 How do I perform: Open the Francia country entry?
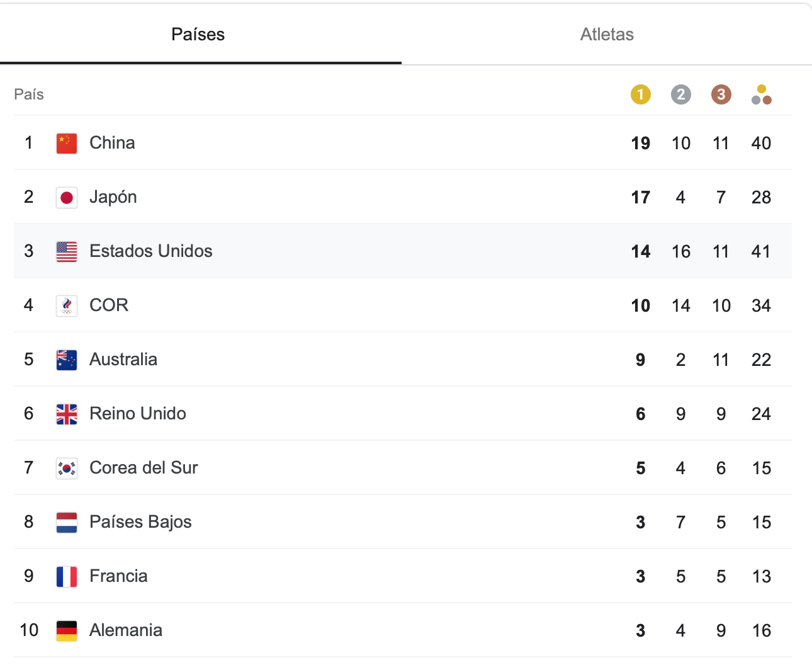pos(403,576)
